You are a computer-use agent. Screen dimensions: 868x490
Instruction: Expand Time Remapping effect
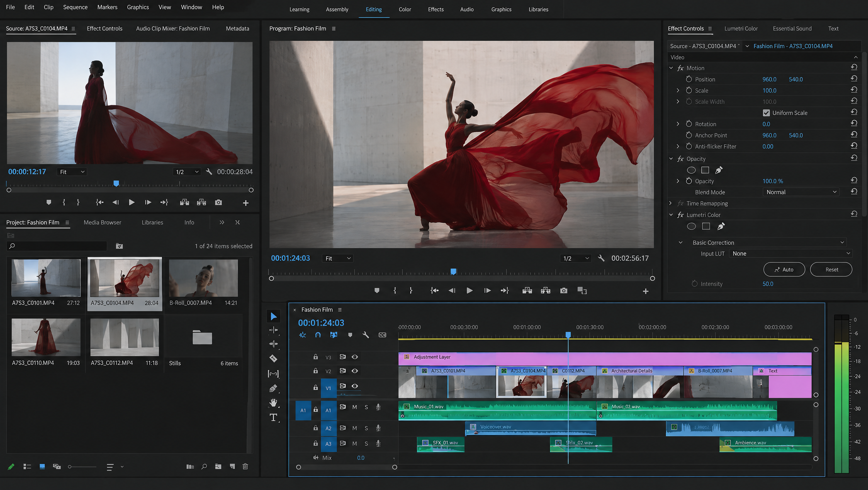click(670, 204)
